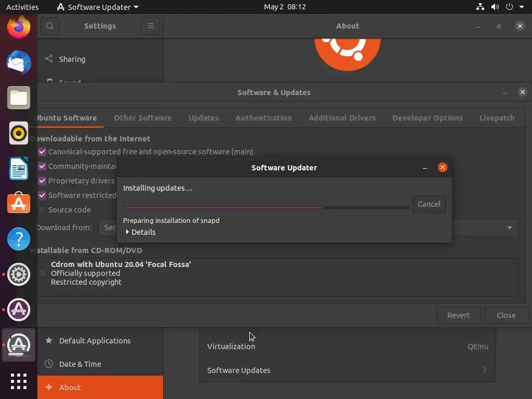Select the Ubuntu Software tab
532x399 pixels.
pyautogui.click(x=66, y=118)
